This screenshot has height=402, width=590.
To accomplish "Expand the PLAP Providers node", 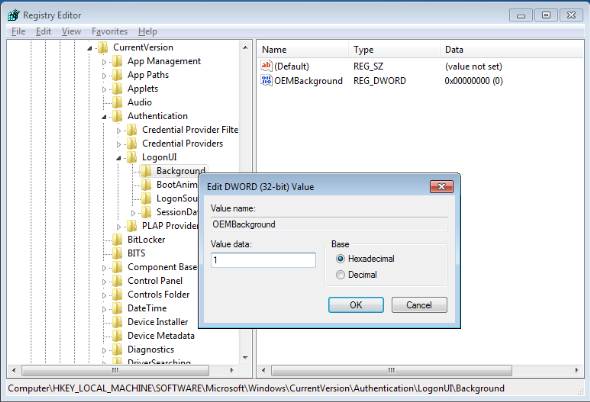I will (x=119, y=227).
